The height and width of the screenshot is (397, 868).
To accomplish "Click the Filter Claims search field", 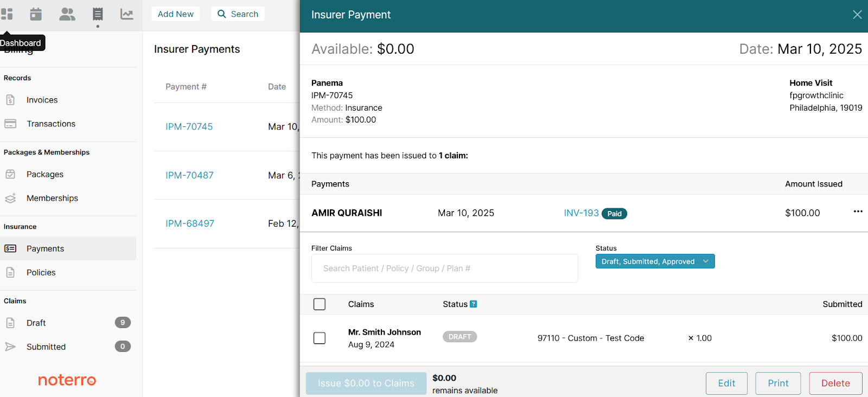I will point(444,268).
